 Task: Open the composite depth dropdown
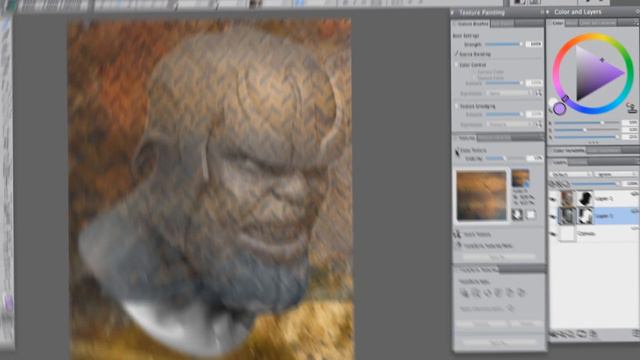[x=616, y=174]
